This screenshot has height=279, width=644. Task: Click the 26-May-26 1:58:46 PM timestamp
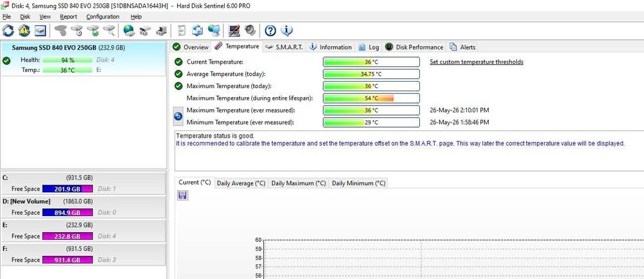point(459,123)
